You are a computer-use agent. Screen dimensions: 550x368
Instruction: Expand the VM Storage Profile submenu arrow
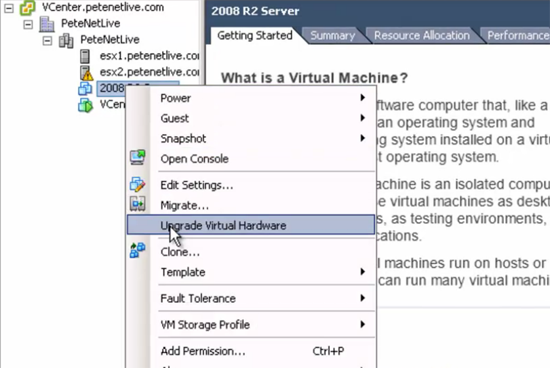tap(363, 324)
